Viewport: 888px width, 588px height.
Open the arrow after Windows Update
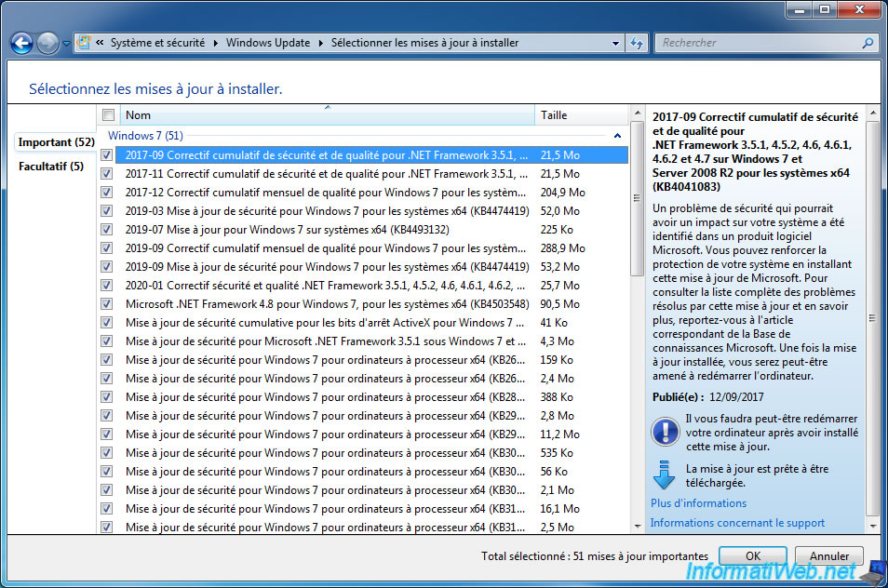pyautogui.click(x=321, y=43)
